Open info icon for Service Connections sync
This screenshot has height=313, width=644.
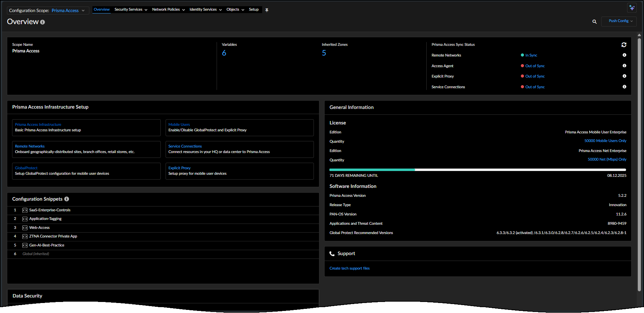point(624,87)
